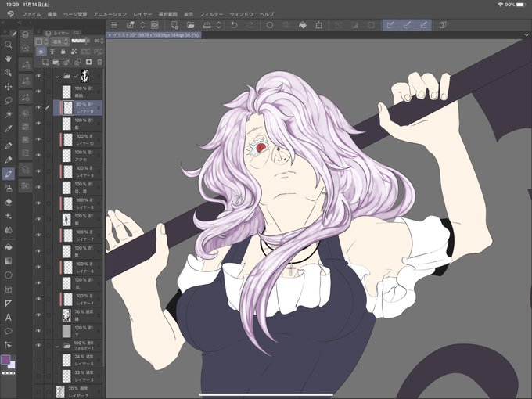Adjust the layer opacity slider
The width and height of the screenshot is (532, 399).
[81, 41]
